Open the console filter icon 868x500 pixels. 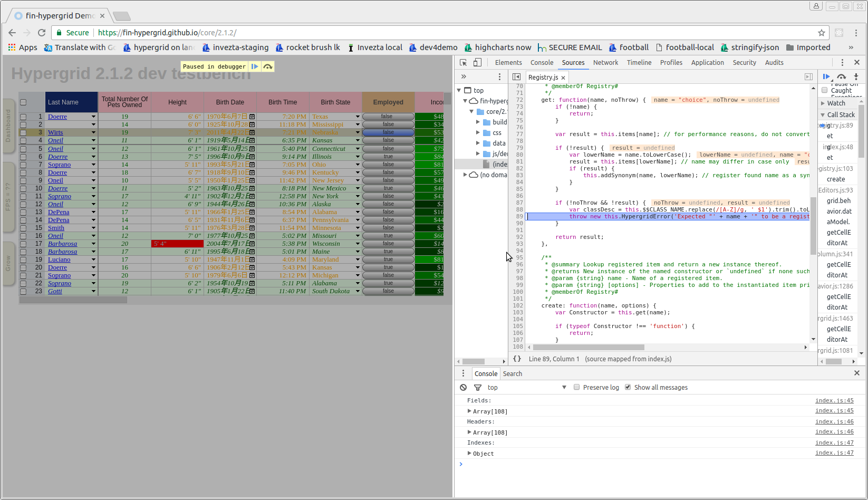click(477, 387)
